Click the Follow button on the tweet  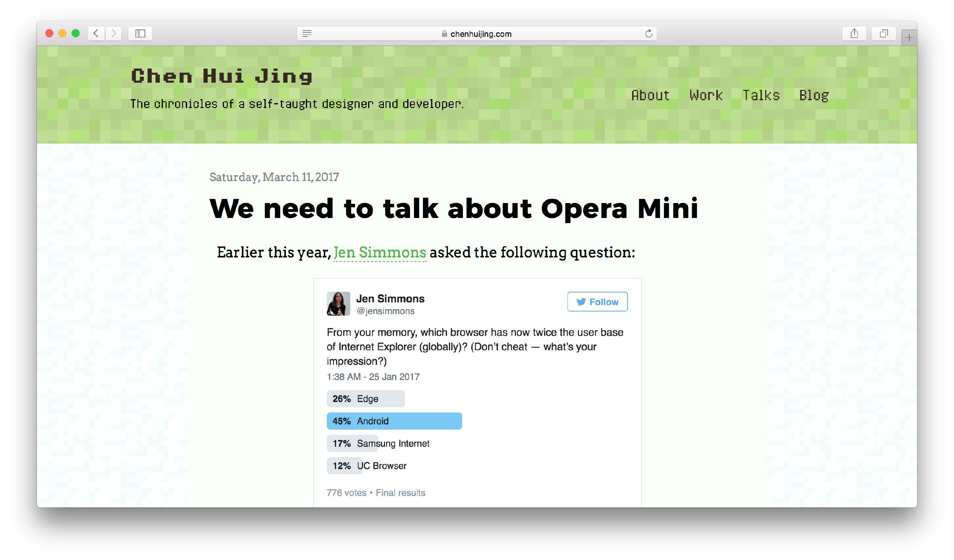597,301
